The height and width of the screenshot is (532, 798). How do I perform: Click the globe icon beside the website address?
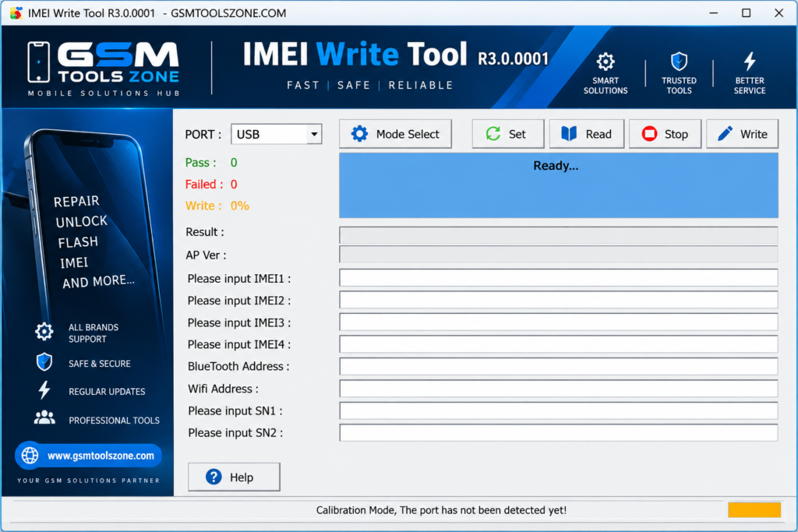point(30,455)
